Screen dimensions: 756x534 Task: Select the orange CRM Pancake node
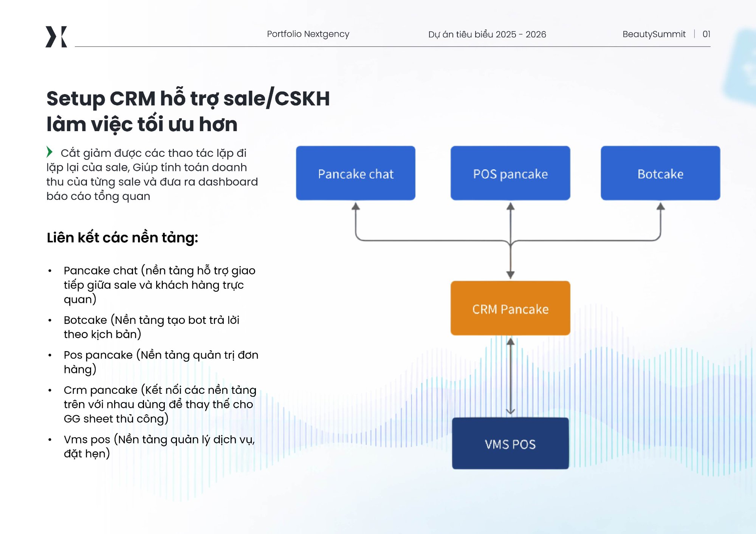click(510, 308)
